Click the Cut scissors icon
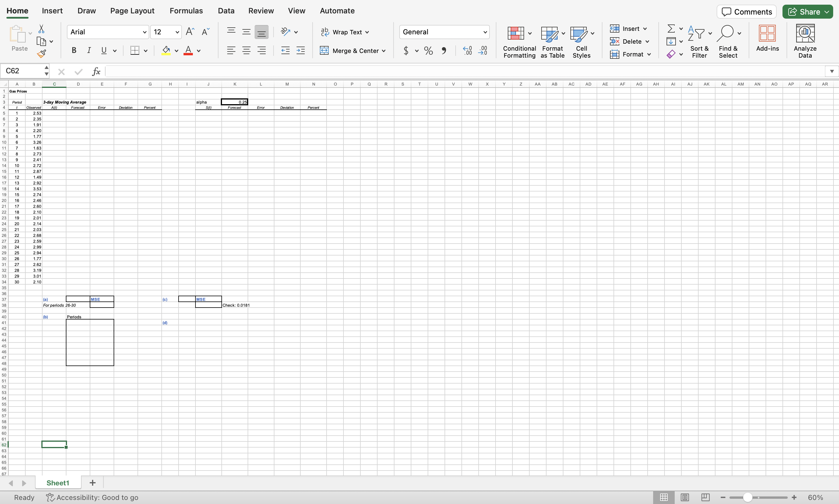The image size is (839, 504). tap(41, 29)
